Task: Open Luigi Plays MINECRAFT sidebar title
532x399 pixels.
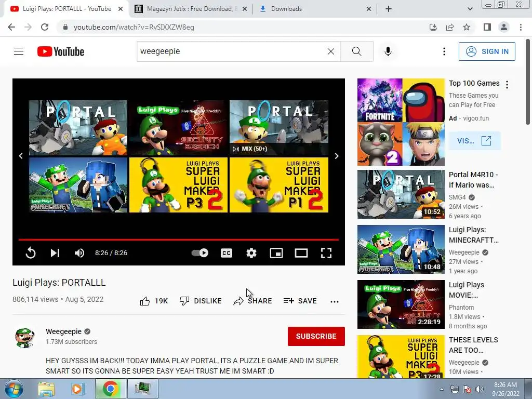Action: click(474, 235)
